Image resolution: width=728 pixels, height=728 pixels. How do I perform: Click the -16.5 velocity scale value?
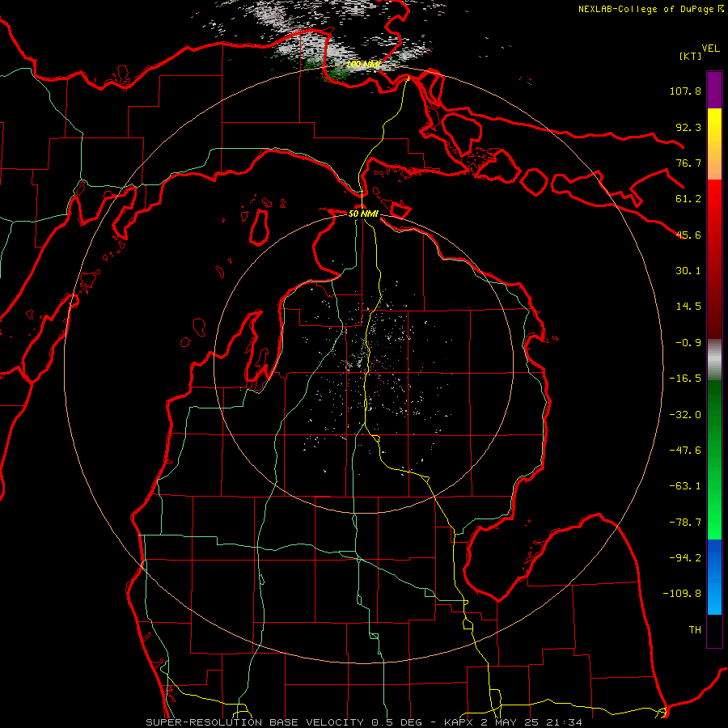coord(685,379)
